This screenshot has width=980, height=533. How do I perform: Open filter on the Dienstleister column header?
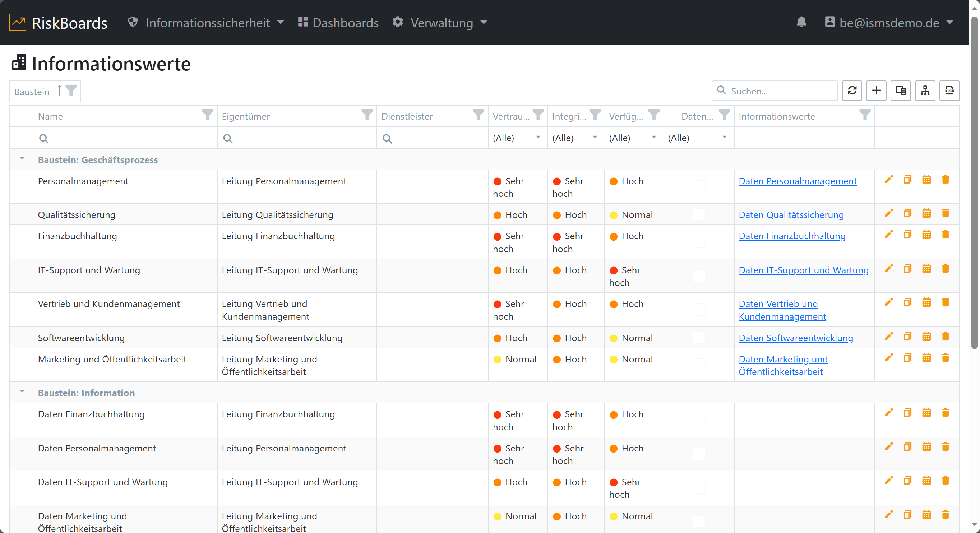(x=478, y=115)
